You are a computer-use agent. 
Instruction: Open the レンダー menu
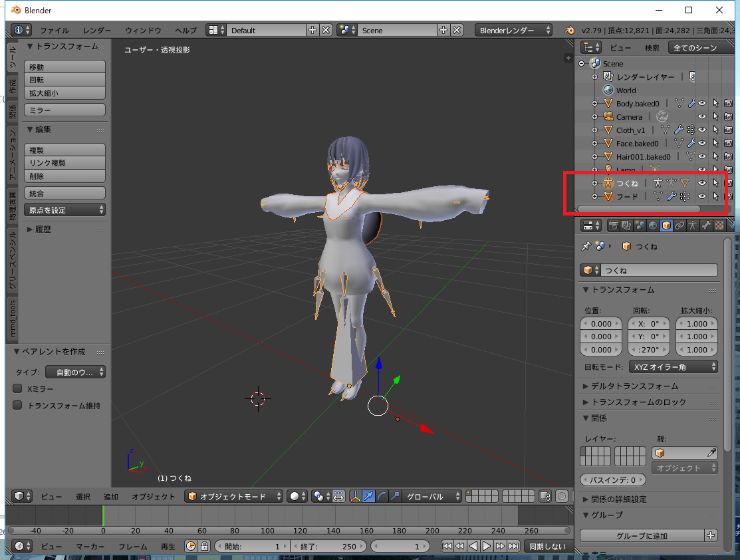(x=97, y=30)
